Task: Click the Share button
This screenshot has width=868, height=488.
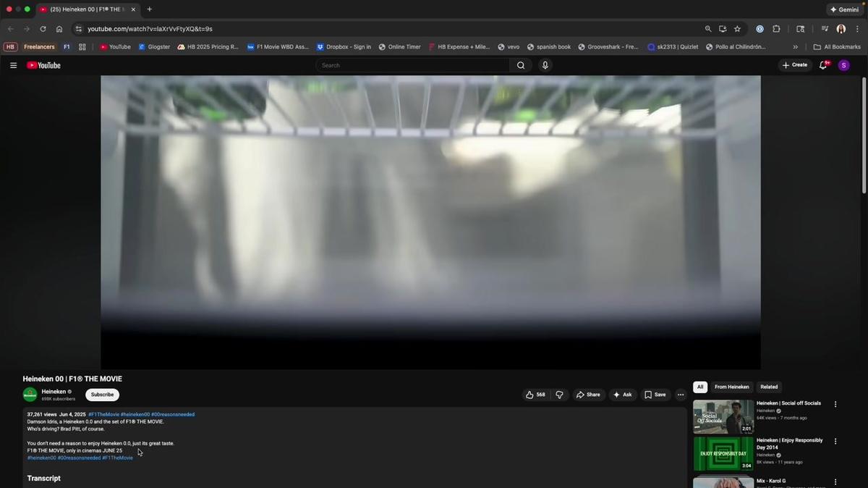Action: [x=588, y=395]
